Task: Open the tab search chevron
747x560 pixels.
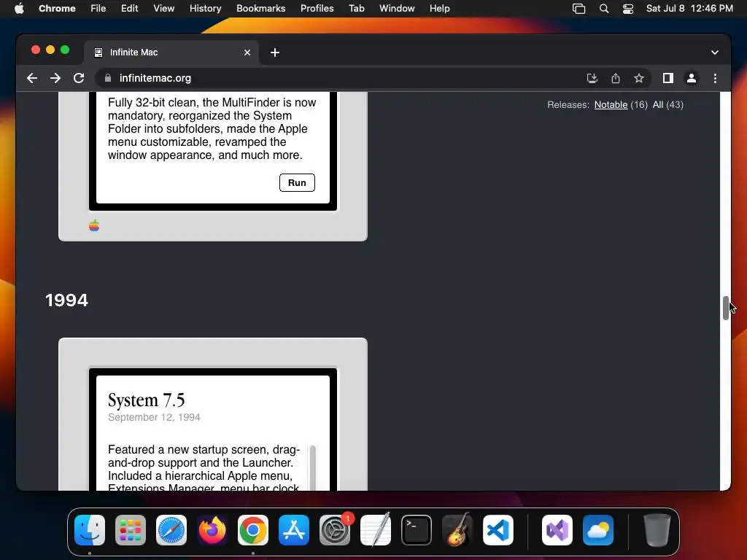Action: point(715,52)
